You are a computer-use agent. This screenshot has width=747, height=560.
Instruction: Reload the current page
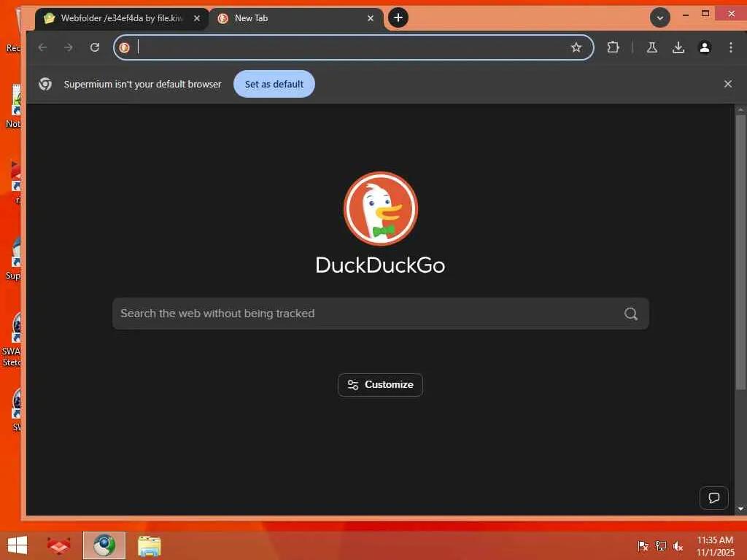point(95,47)
